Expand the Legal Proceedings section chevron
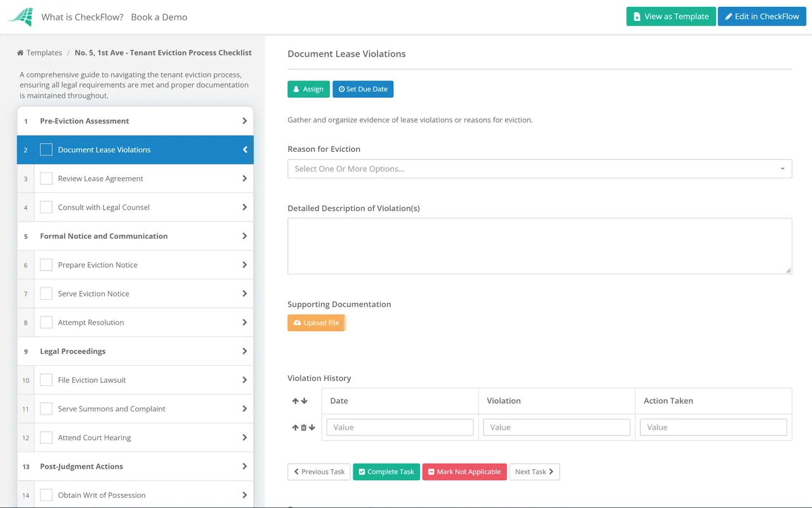Screen dimensions: 812x508 click(x=245, y=351)
